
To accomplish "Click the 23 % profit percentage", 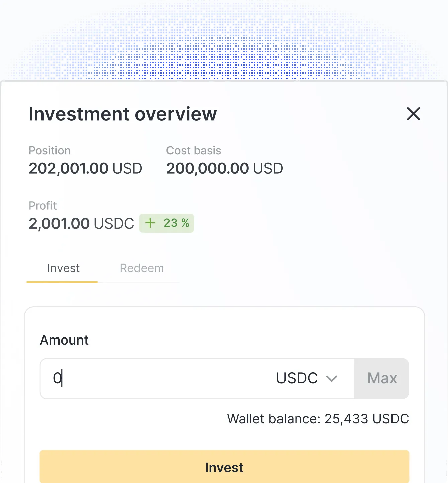I will pyautogui.click(x=177, y=223).
